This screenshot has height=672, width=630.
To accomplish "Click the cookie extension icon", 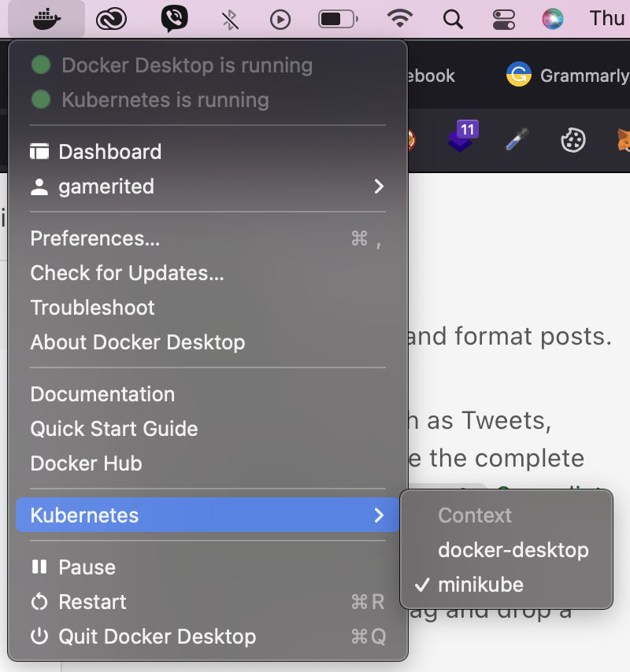I will click(x=573, y=140).
